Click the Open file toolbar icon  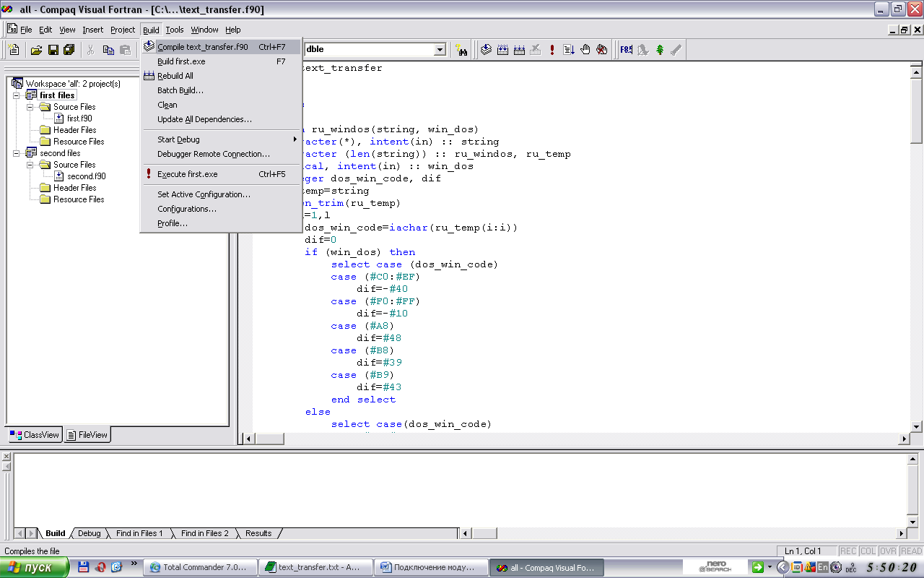point(36,50)
